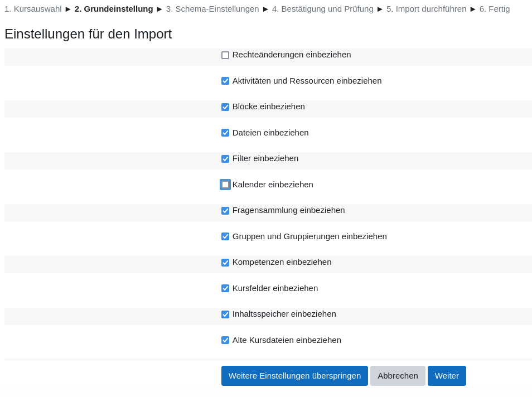The height and width of the screenshot is (397, 532).
Task: Uncheck Alte Kursdateien einbeziehen
Action: 225,340
